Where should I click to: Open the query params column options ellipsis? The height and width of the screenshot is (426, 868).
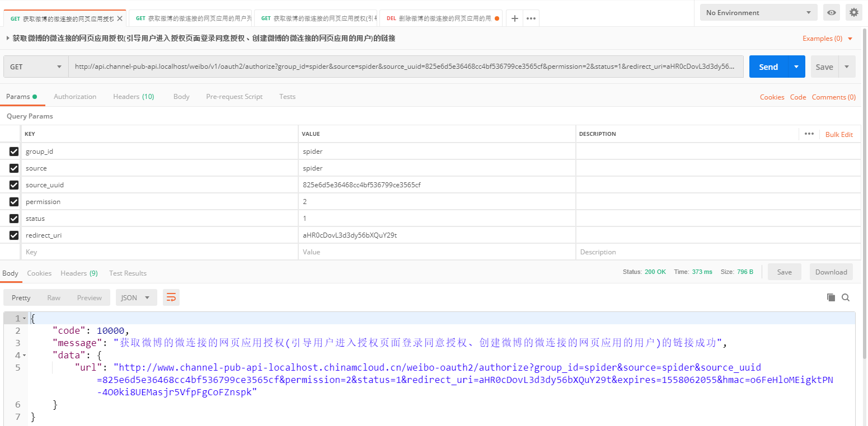point(809,134)
